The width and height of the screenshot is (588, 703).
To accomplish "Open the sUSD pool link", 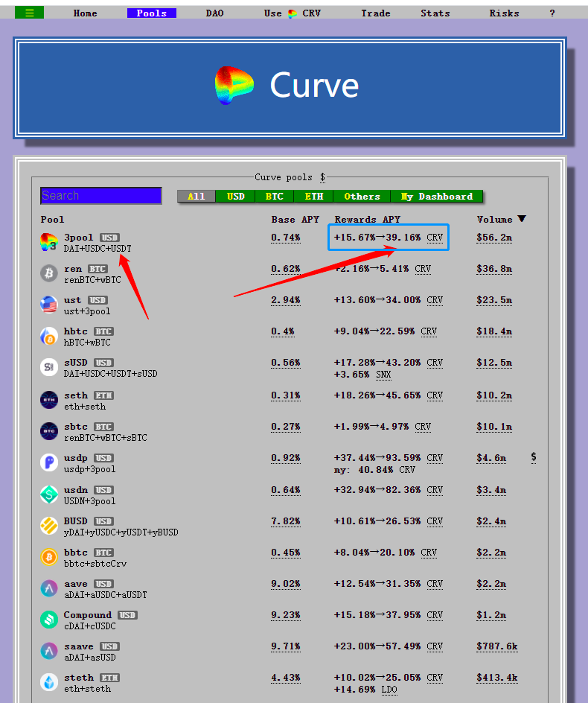I will (x=76, y=362).
